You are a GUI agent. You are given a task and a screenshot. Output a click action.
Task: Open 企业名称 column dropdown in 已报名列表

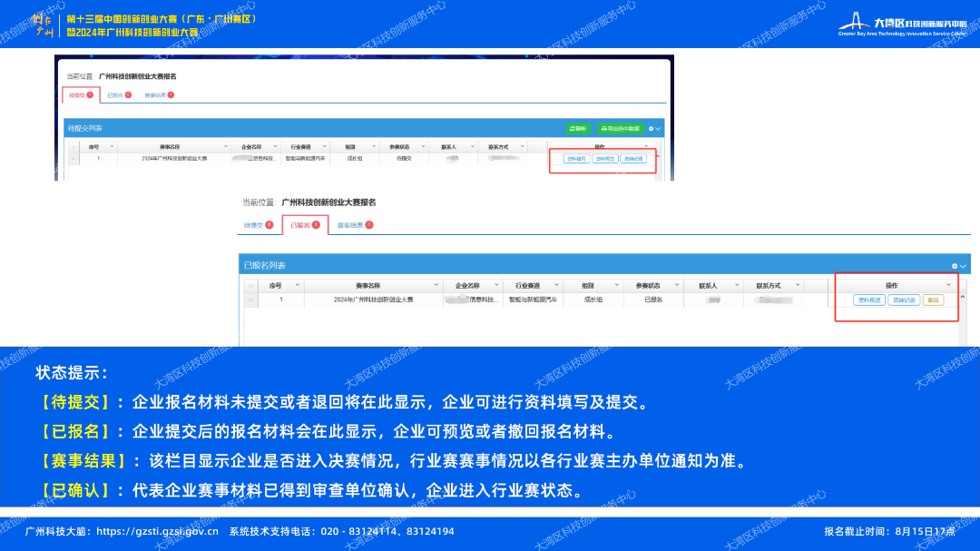click(496, 285)
